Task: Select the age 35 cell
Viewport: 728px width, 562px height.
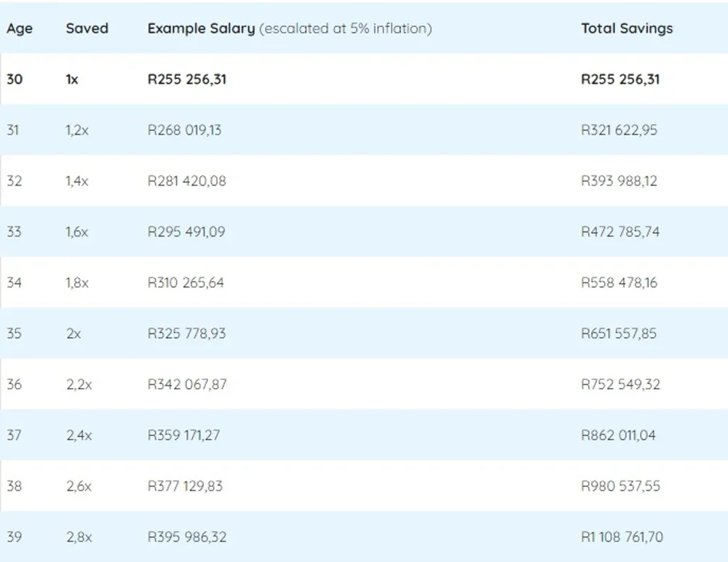Action: 14,333
